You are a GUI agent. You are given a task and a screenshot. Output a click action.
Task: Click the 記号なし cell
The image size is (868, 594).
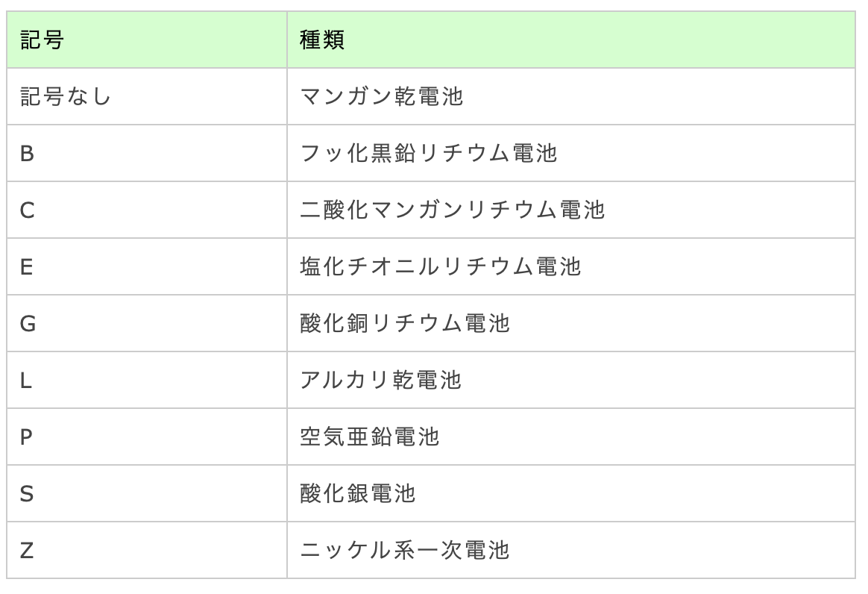tap(66, 96)
